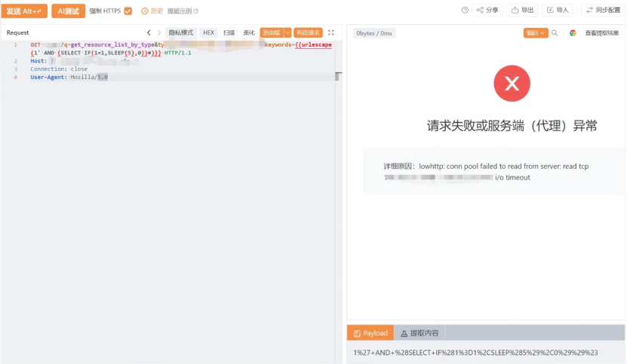This screenshot has height=364, width=627.
Task: Click the 查看提取结果 view extraction results button
Action: [602, 33]
